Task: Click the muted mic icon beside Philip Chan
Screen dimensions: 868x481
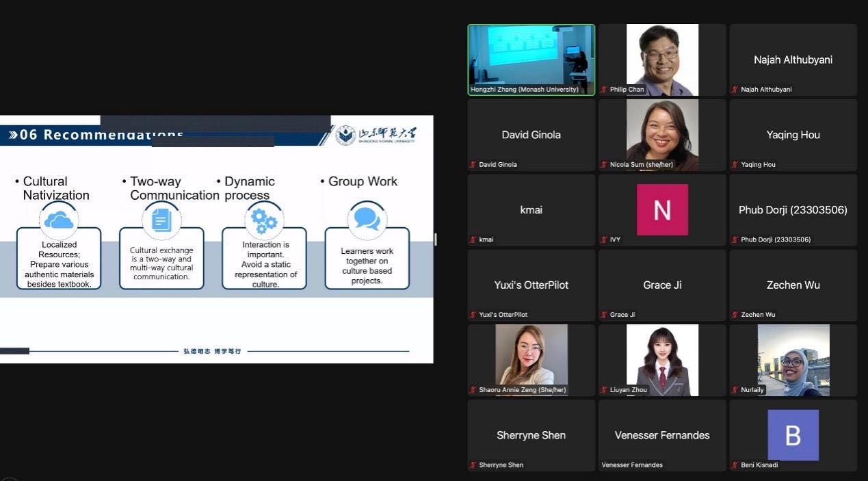Action: pos(604,90)
